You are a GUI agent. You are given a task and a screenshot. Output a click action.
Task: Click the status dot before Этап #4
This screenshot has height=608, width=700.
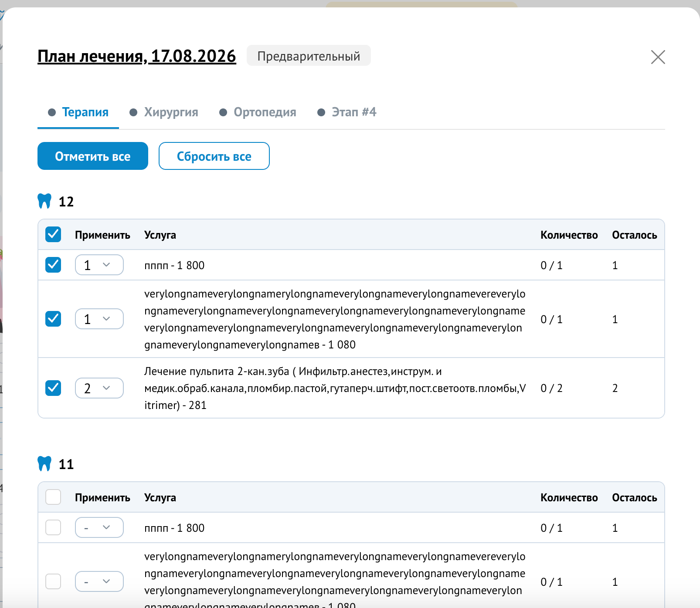[321, 112]
